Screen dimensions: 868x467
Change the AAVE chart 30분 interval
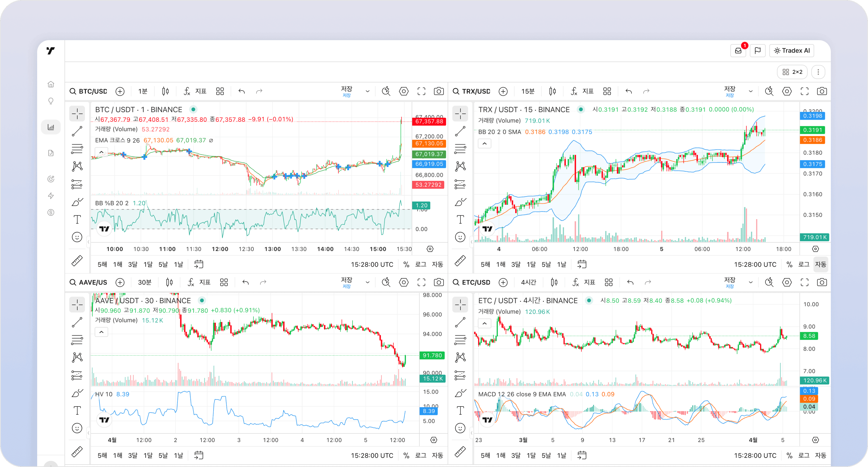click(145, 282)
